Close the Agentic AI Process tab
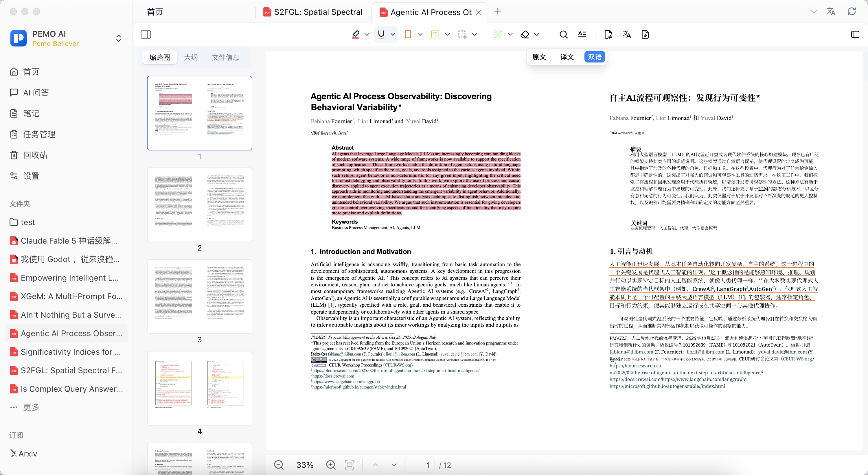Image resolution: width=868 pixels, height=475 pixels. point(479,12)
